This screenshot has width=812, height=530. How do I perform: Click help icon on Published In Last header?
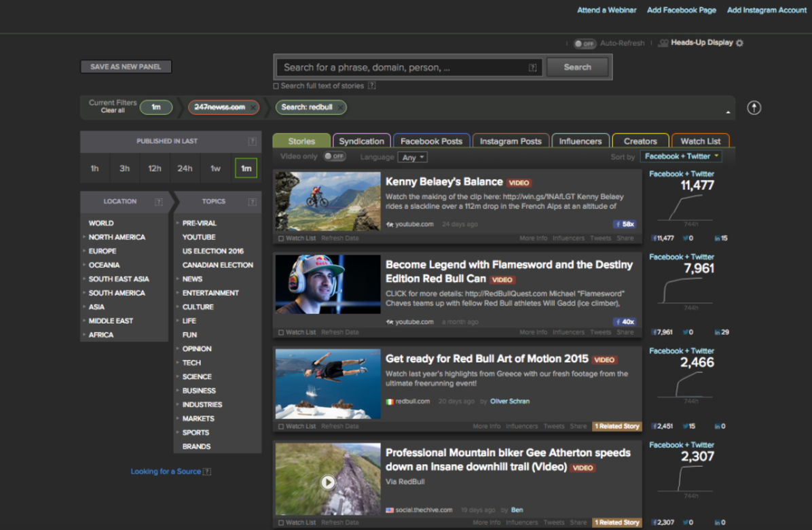tap(252, 141)
